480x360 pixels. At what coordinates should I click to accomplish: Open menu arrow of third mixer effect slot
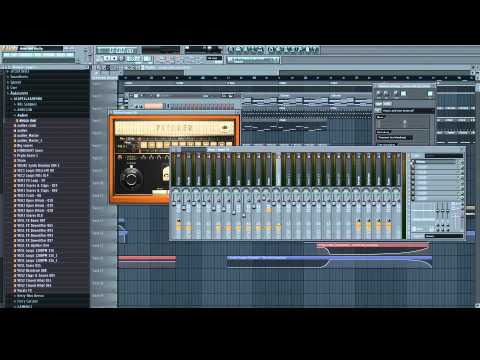(x=414, y=172)
